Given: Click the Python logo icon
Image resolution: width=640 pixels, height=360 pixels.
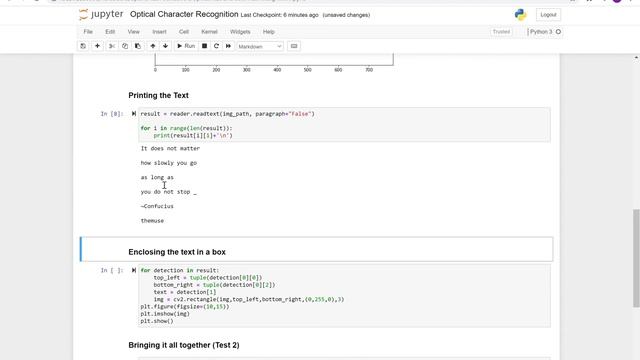Looking at the screenshot, I should [x=520, y=15].
